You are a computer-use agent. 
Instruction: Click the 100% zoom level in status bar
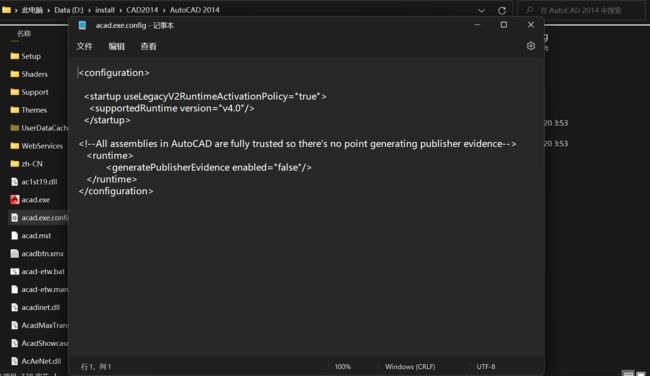tap(342, 367)
